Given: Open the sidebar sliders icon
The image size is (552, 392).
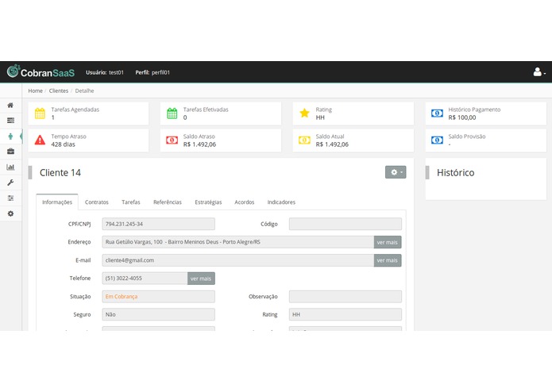Looking at the screenshot, I should pos(10,198).
